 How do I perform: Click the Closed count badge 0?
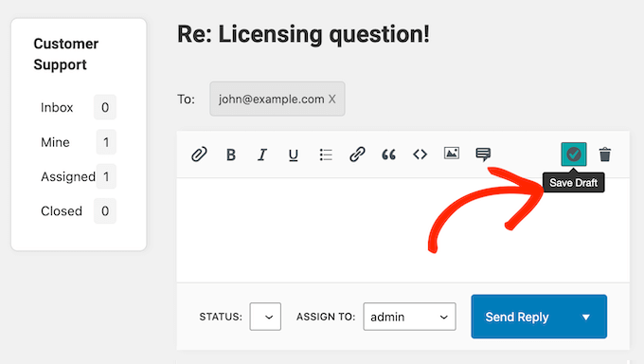point(105,211)
